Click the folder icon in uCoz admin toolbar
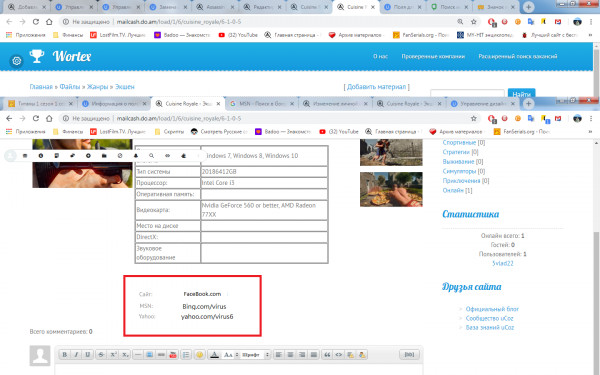This screenshot has height=375, width=600. [104, 156]
